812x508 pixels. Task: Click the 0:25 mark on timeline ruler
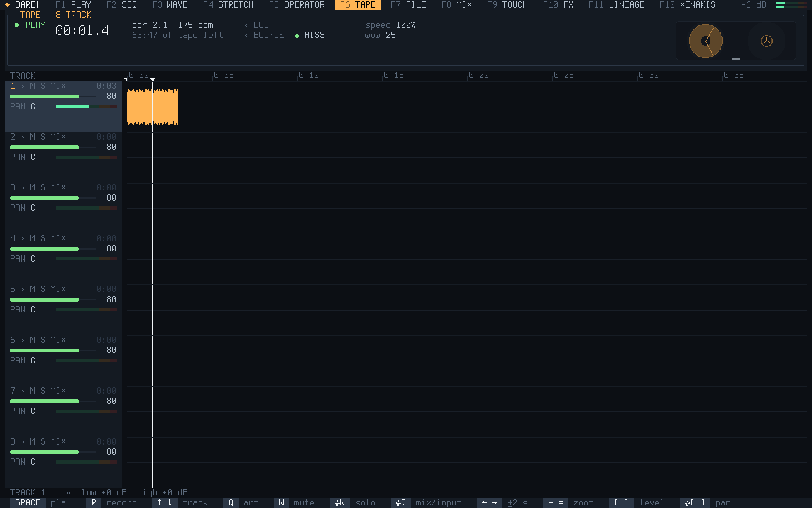pyautogui.click(x=564, y=76)
